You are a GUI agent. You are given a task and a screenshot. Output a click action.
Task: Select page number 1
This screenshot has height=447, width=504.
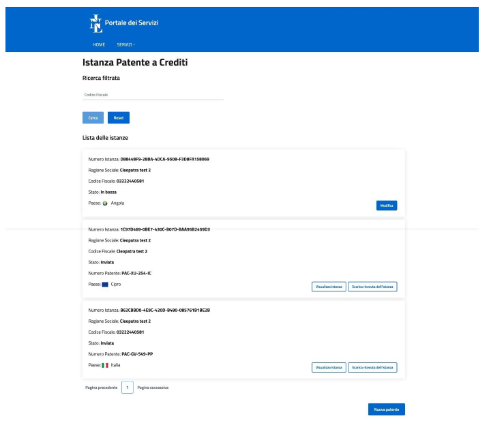pos(128,388)
